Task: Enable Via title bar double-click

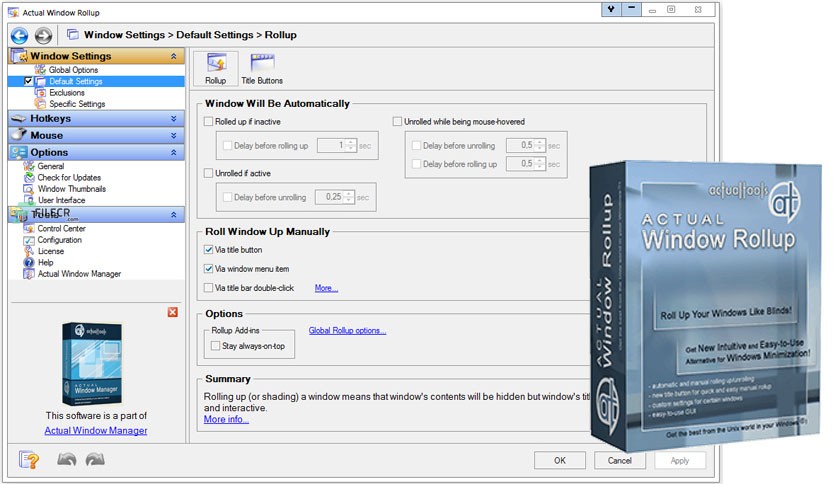Action: pyautogui.click(x=208, y=288)
